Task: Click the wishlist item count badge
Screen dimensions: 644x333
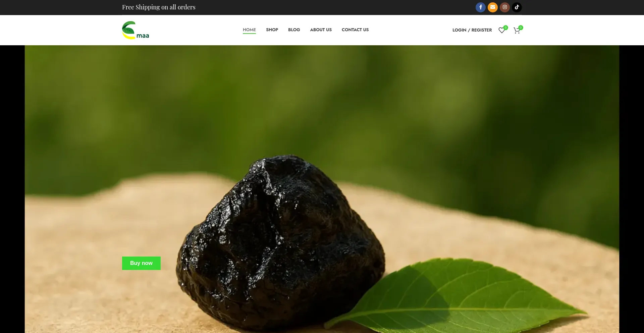Action: click(x=505, y=27)
